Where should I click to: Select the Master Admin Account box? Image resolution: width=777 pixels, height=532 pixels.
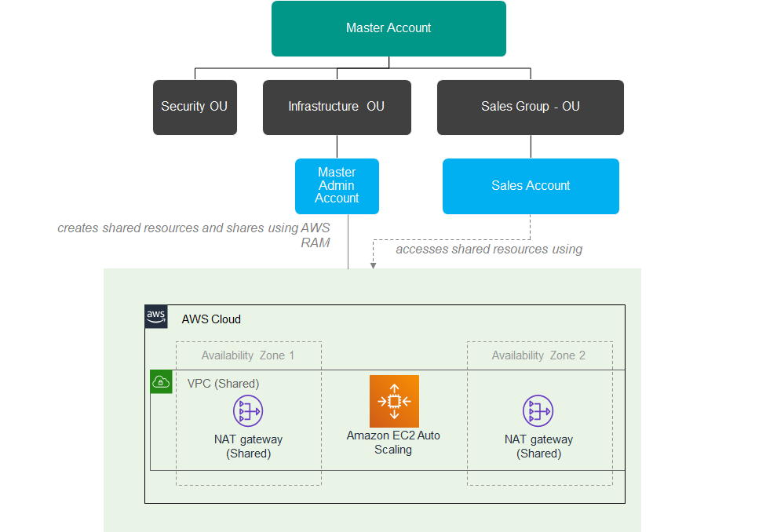[337, 186]
